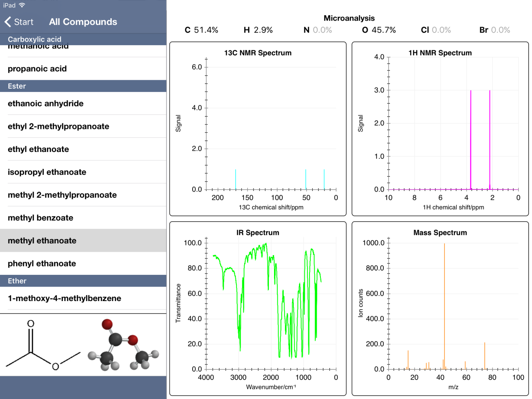Tap the Carbon percentage in Microanalysis

(202, 30)
